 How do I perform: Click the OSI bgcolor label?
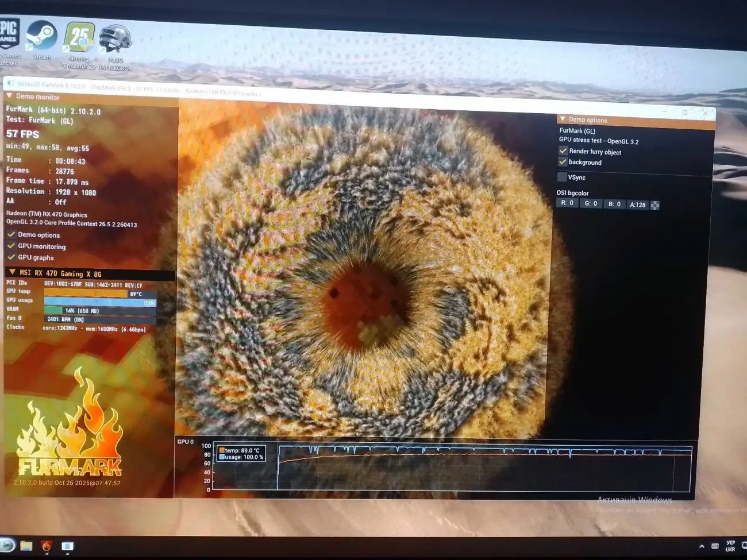(572, 193)
